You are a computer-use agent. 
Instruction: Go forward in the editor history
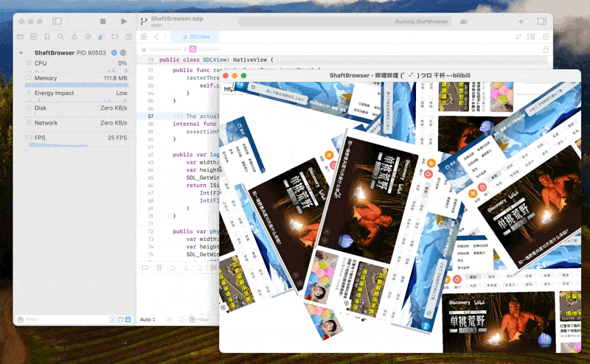point(165,37)
